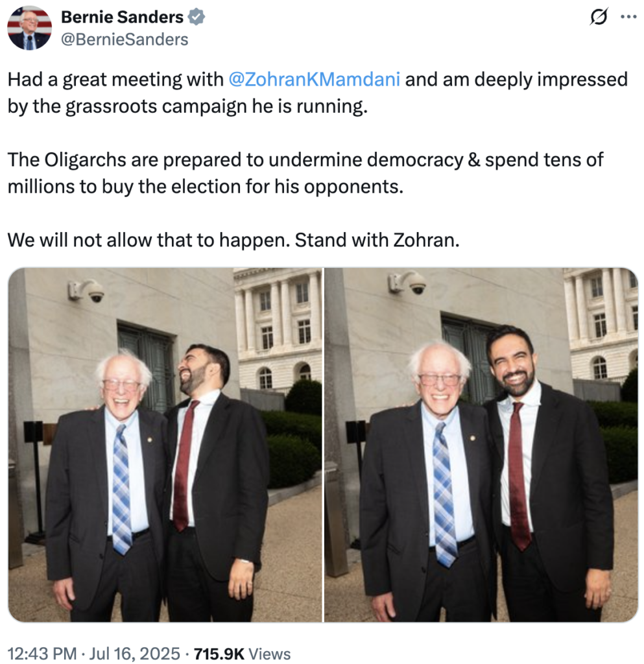Image resolution: width=644 pixels, height=664 pixels.
Task: Open the left photo of the tweet
Action: click(x=165, y=445)
